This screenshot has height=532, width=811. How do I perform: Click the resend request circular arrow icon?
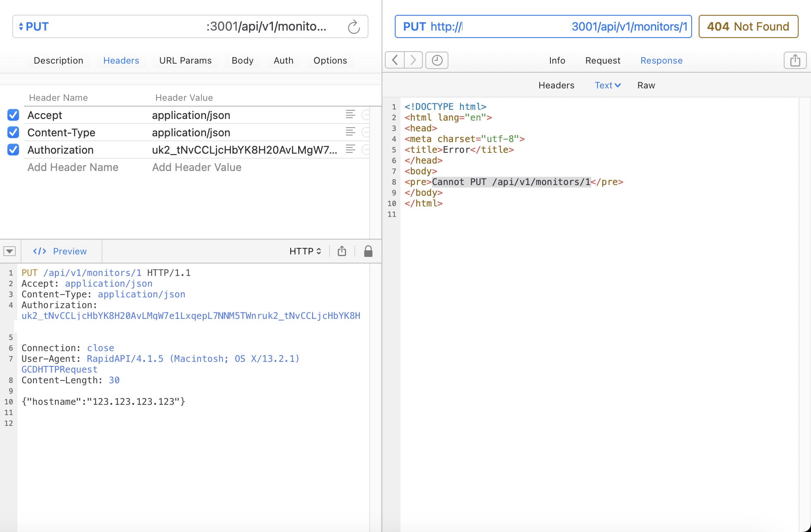(354, 26)
